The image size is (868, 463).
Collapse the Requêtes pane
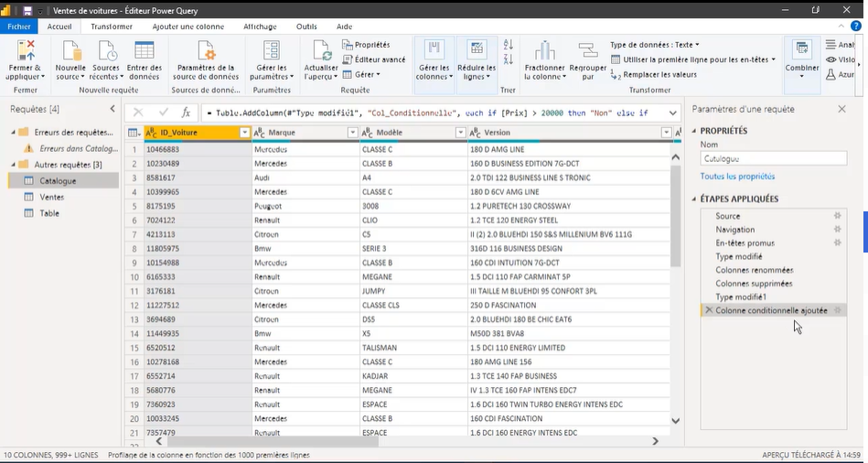click(x=113, y=109)
